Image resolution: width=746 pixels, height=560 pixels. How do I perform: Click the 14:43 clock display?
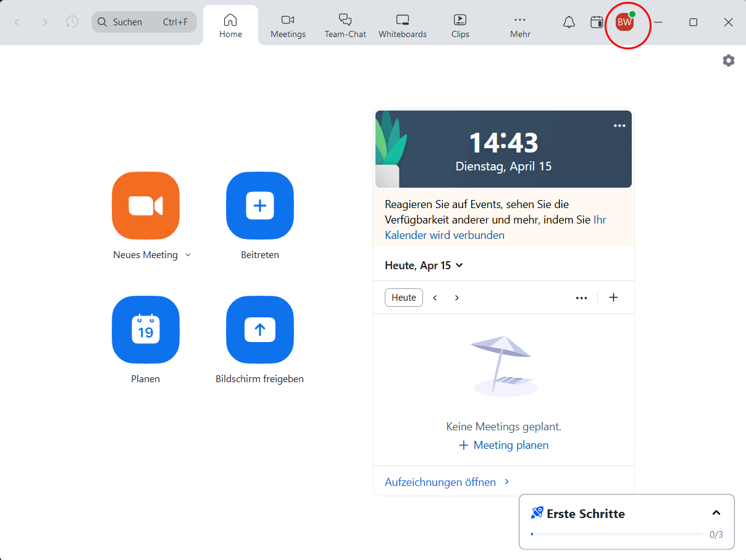pyautogui.click(x=503, y=143)
